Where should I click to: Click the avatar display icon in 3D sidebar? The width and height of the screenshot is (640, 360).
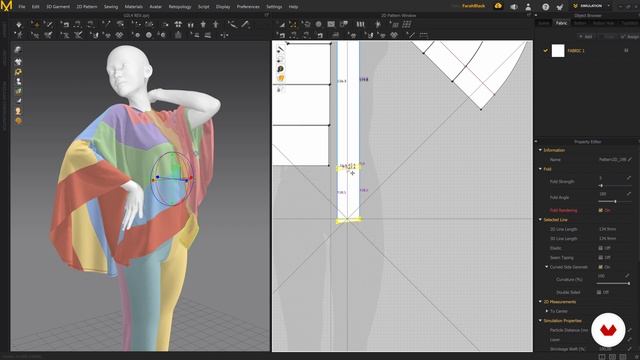click(18, 82)
